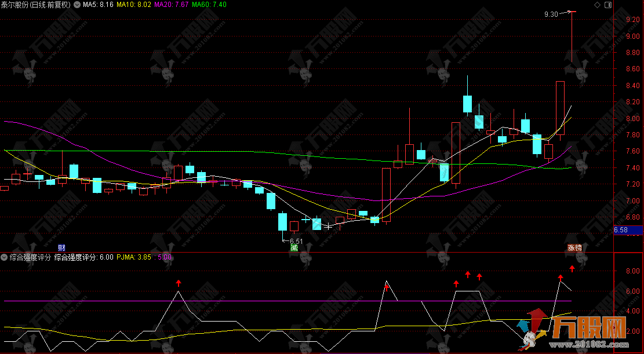Click the green 减 marker below the chart
Image resolution: width=644 pixels, height=354 pixels.
[294, 247]
